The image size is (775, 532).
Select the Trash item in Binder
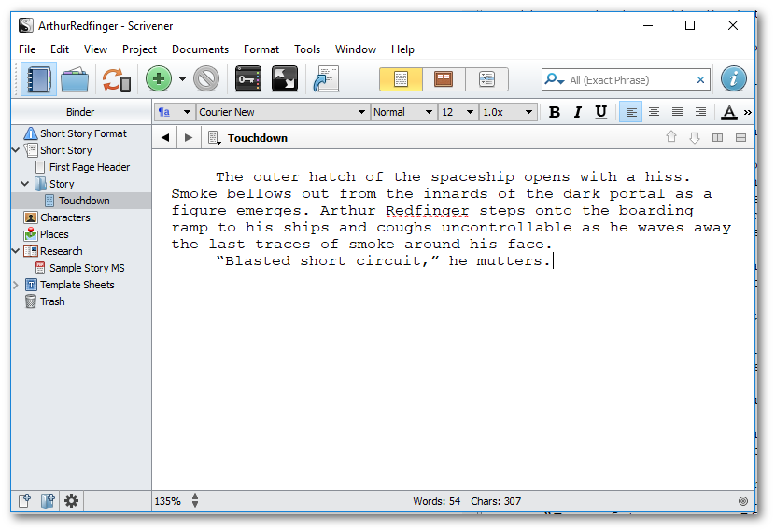point(52,301)
